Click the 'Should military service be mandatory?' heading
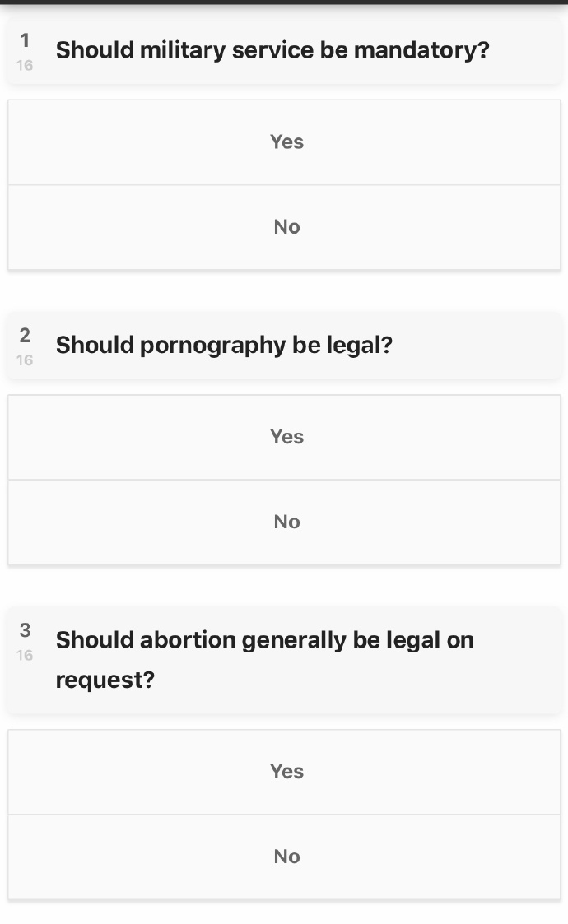This screenshot has width=568, height=924. [272, 51]
